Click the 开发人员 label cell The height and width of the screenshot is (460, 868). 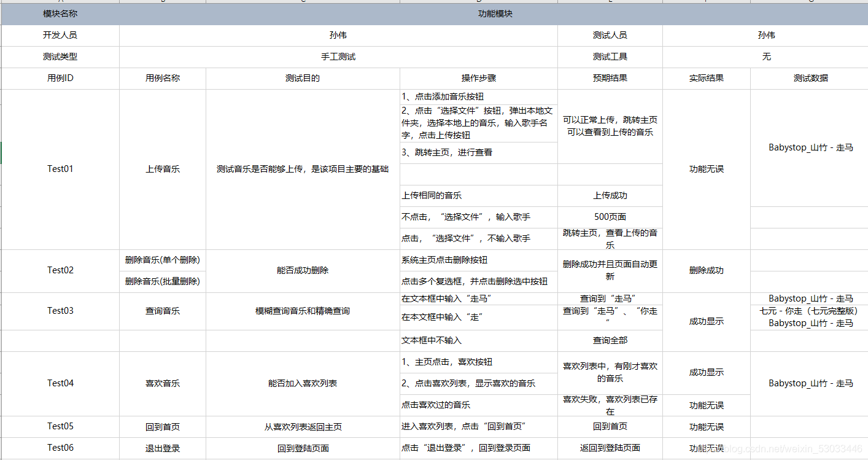[60, 36]
